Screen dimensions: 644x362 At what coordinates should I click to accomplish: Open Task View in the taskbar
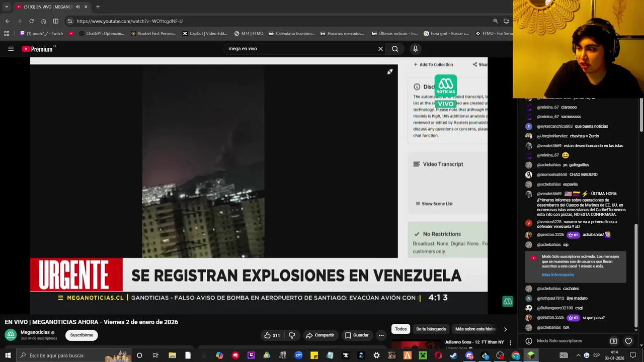(x=155, y=355)
